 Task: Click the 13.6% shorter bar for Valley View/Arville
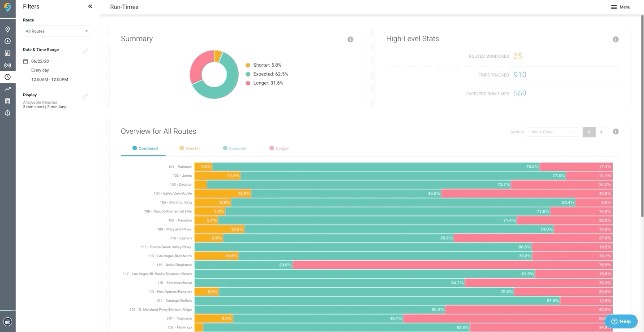click(x=223, y=194)
